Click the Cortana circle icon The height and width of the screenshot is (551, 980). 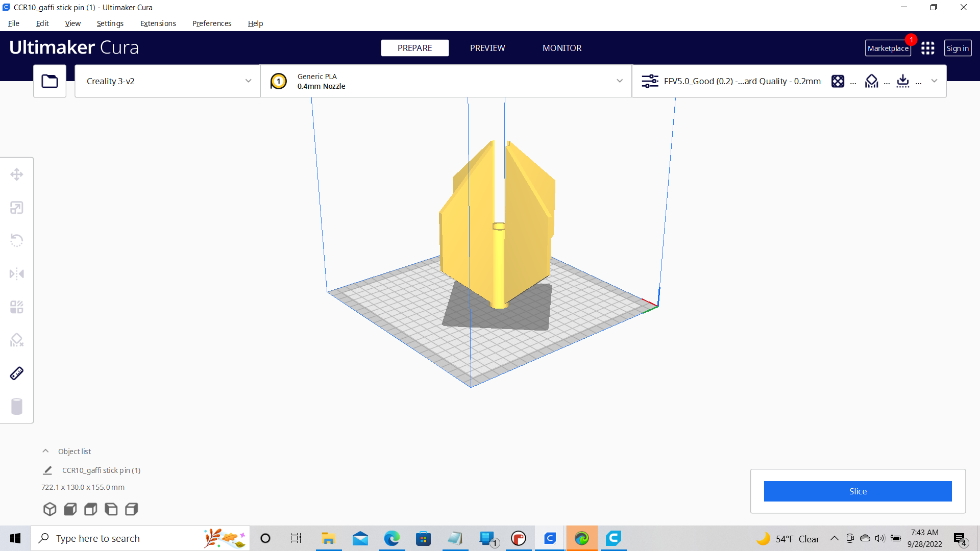point(265,538)
